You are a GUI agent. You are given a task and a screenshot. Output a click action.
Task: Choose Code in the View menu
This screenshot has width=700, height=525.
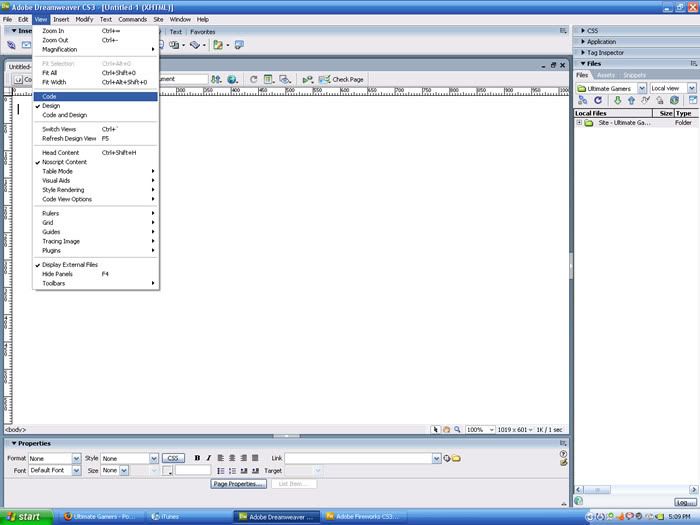point(96,96)
